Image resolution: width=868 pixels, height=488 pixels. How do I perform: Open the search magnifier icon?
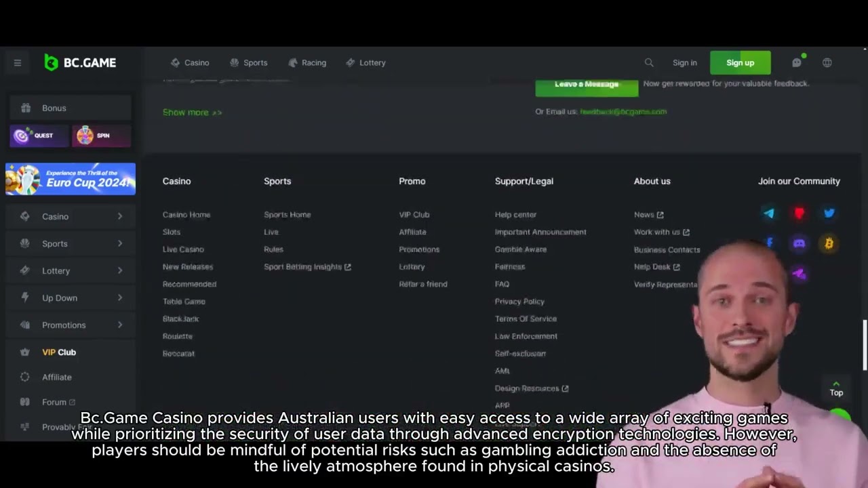[649, 62]
